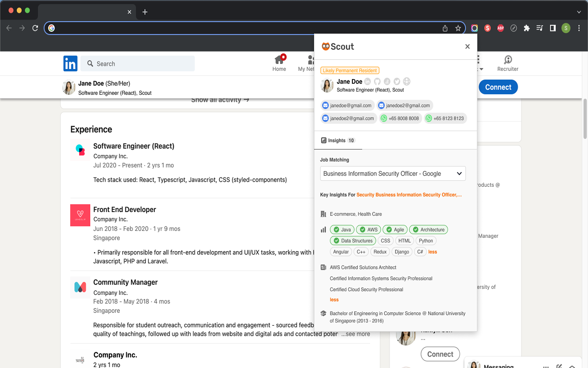The width and height of the screenshot is (588, 368).
Task: Click the Likely Permanent Resident tag
Action: pyautogui.click(x=350, y=70)
